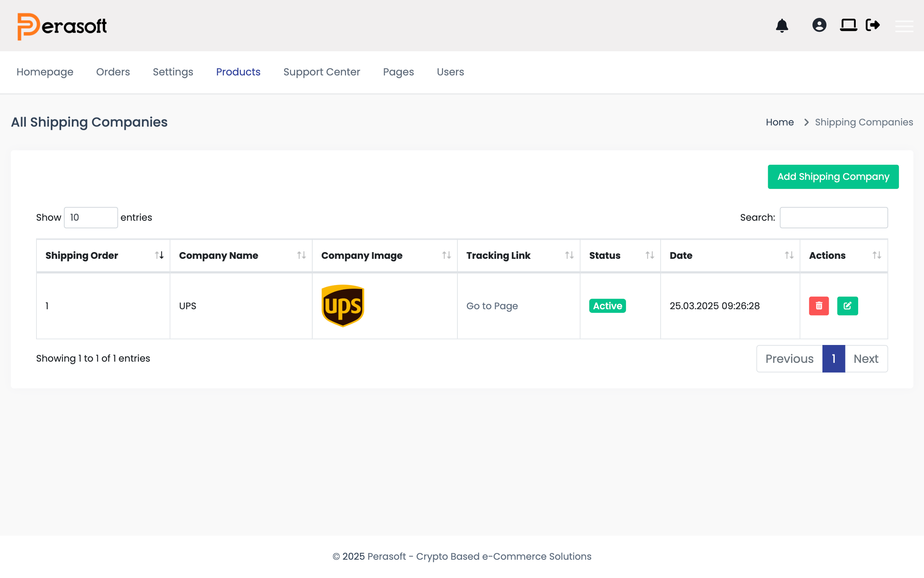Sort by Company Name column arrows
Screen dimensions: 924x578
(x=302, y=255)
